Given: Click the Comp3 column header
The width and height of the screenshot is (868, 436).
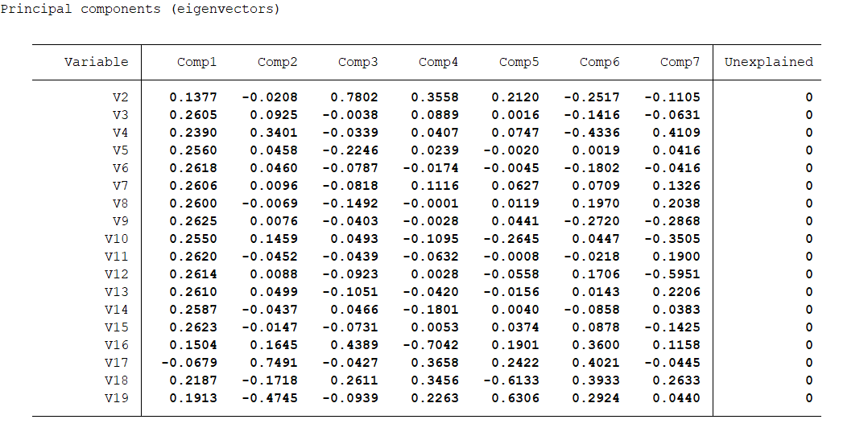Looking at the screenshot, I should pos(358,62).
